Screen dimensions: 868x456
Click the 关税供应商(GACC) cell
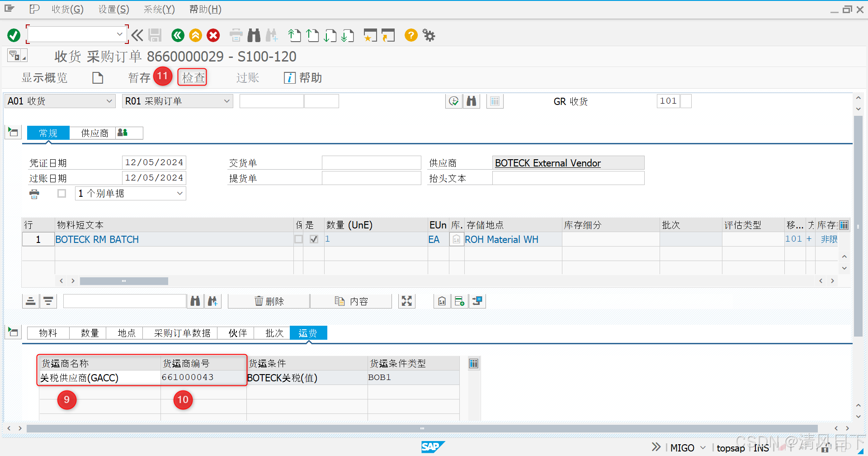coord(100,378)
